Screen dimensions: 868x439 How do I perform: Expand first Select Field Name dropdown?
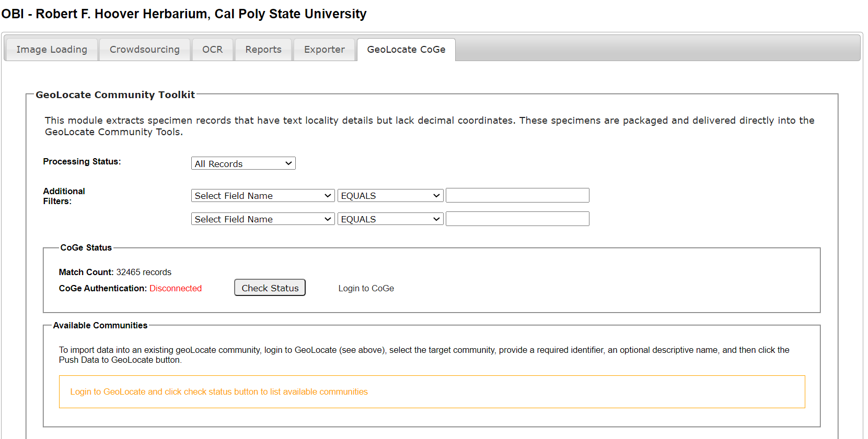[x=263, y=196]
